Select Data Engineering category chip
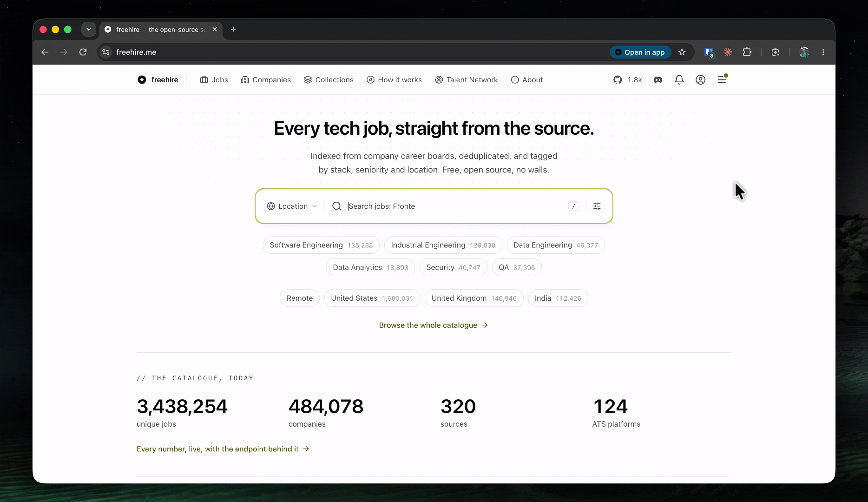 (x=556, y=245)
